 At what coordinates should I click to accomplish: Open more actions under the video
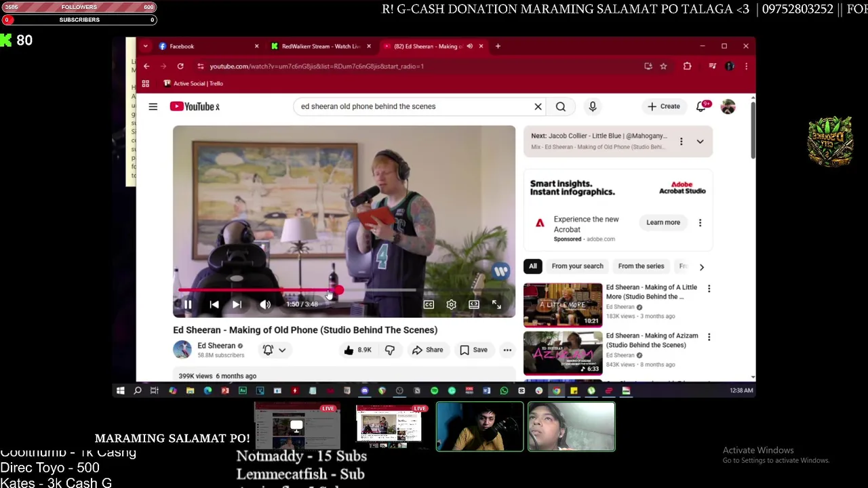click(507, 350)
